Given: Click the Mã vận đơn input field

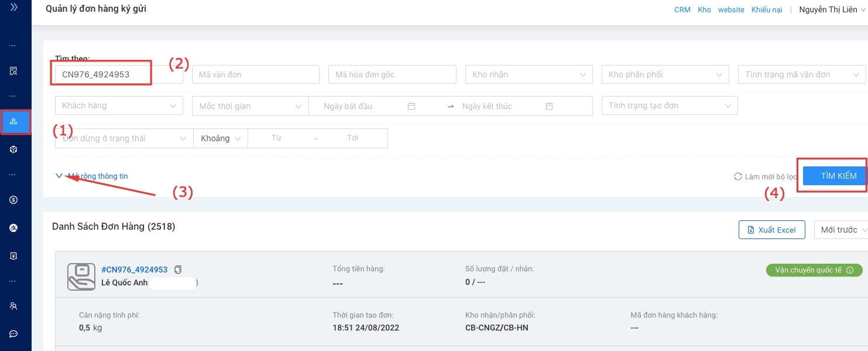Looking at the screenshot, I should click(x=255, y=74).
